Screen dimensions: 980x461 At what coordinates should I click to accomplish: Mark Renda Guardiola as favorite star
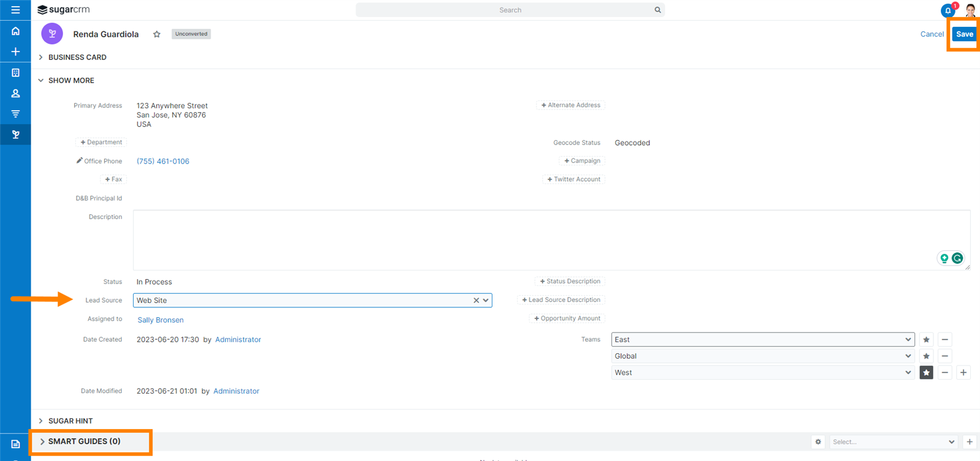point(157,34)
